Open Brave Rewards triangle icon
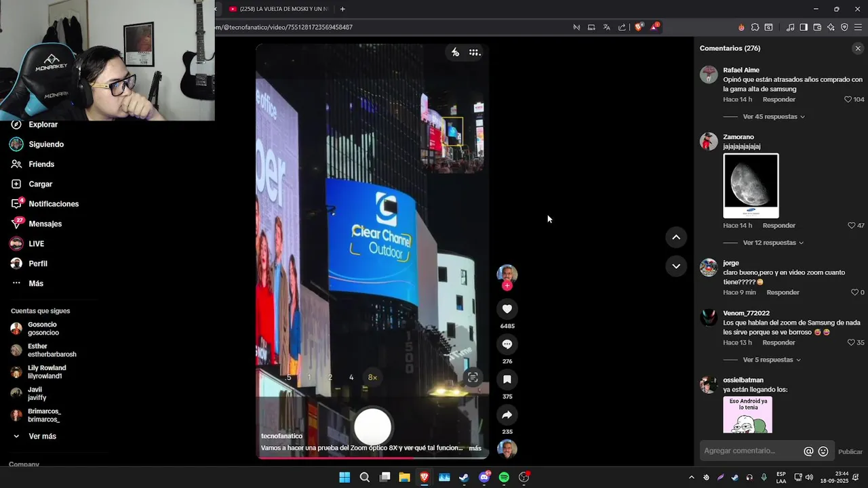The image size is (868, 488). tap(654, 27)
